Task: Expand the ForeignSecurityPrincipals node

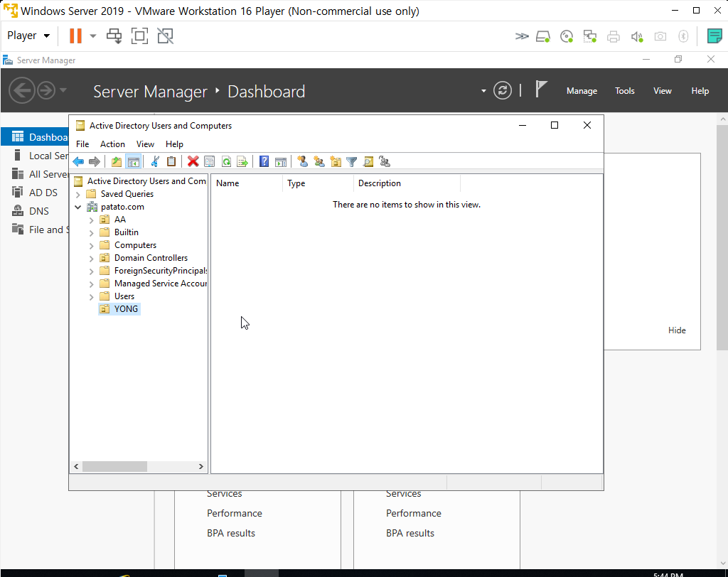Action: point(92,271)
